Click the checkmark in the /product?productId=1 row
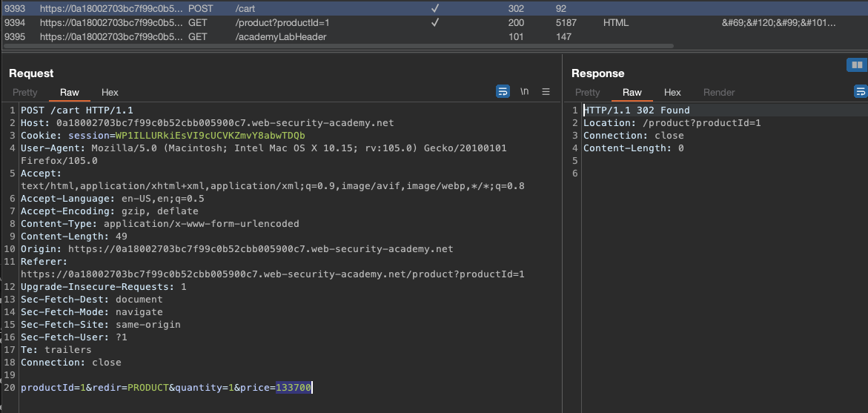This screenshot has width=868, height=413. point(435,23)
